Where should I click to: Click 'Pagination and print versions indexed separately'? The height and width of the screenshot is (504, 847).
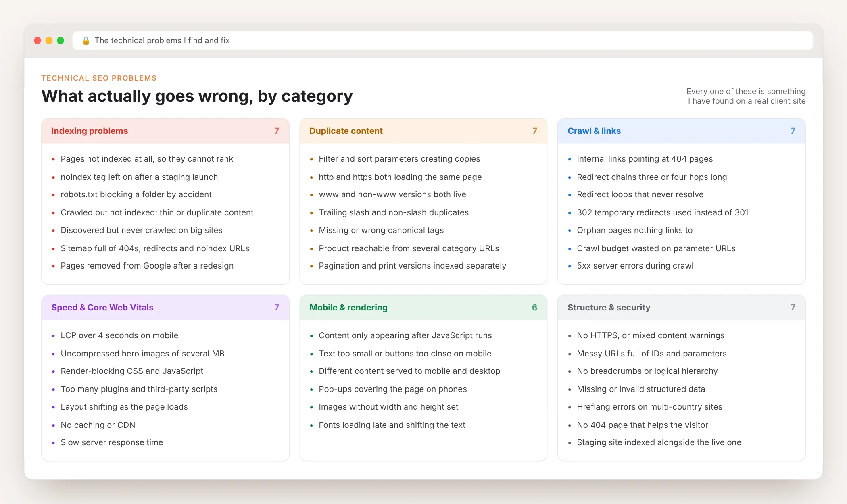click(412, 266)
